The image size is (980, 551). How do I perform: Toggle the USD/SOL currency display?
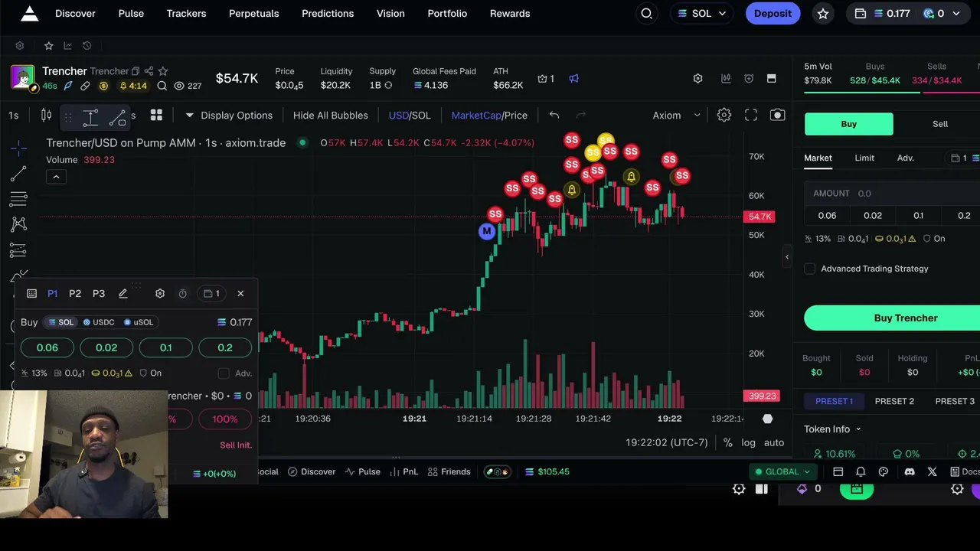pos(410,116)
